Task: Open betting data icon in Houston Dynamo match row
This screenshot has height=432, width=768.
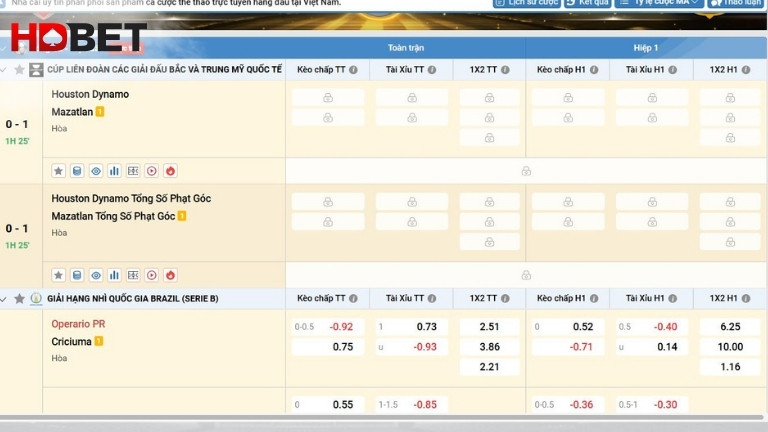Action: coord(77,171)
